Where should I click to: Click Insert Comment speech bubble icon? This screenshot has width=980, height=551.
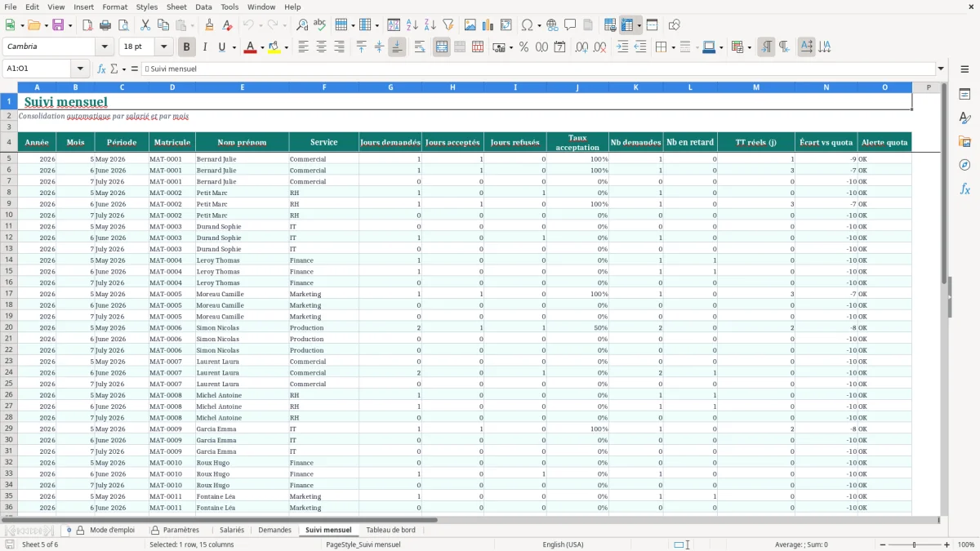(x=570, y=25)
